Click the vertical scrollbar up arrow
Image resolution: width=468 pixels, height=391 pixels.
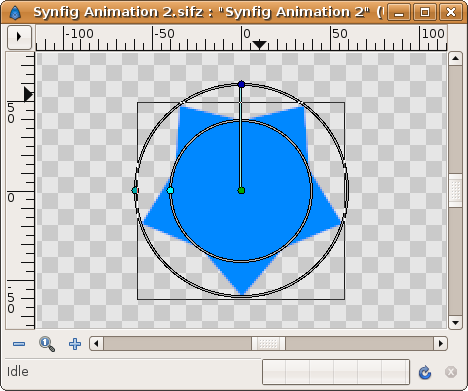pos(455,59)
